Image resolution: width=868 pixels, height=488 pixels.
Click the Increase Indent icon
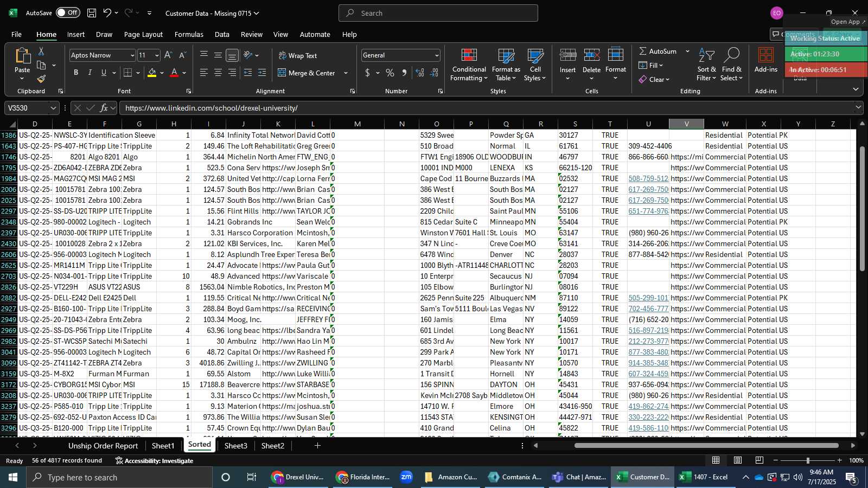[262, 73]
